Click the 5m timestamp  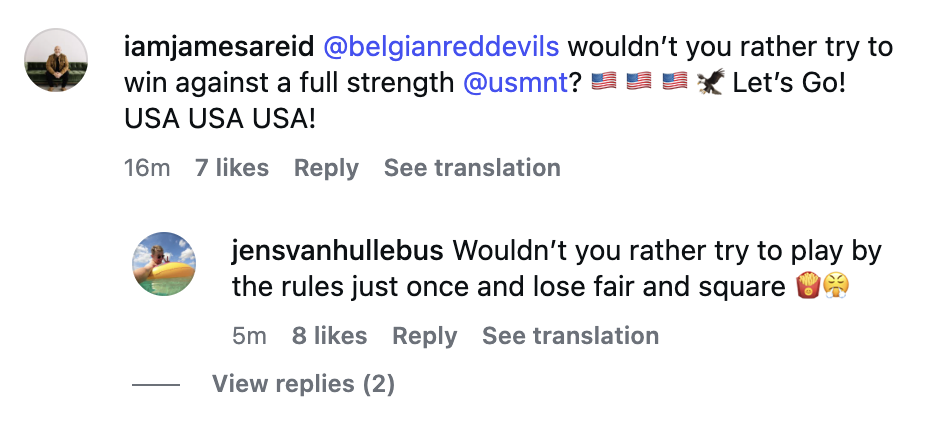(249, 336)
